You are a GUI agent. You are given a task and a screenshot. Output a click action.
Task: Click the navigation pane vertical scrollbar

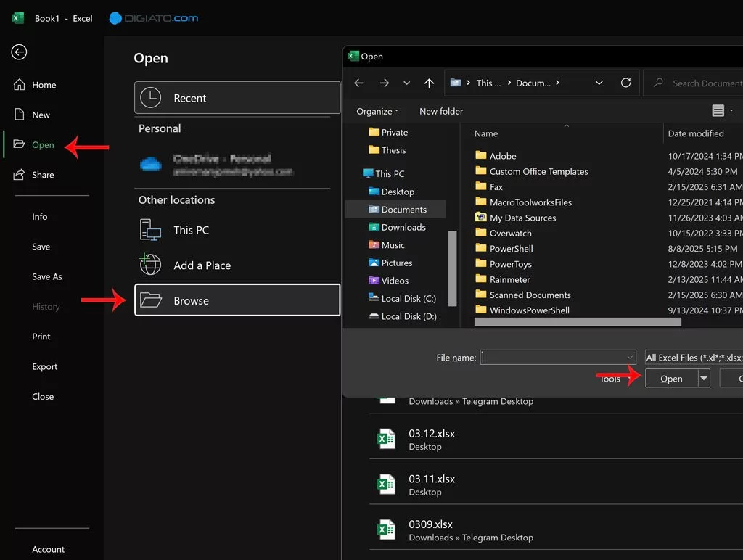coord(453,268)
